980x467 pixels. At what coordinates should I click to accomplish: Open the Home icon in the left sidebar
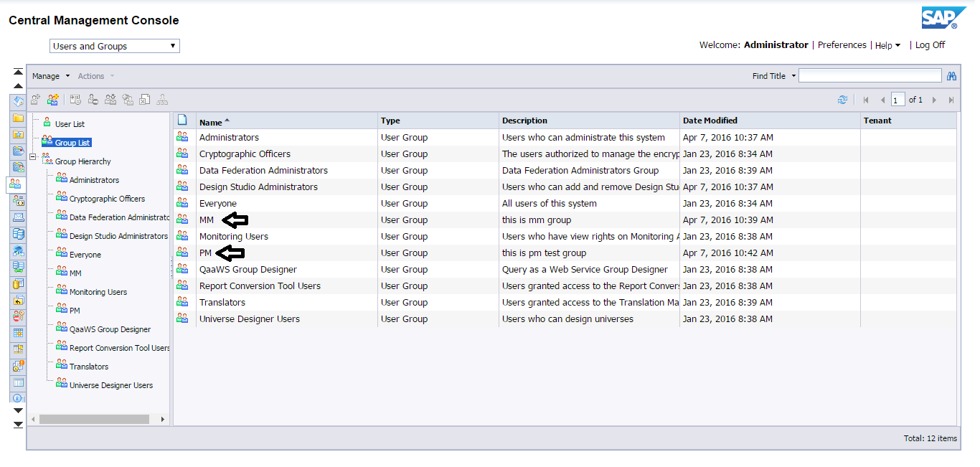click(x=18, y=101)
